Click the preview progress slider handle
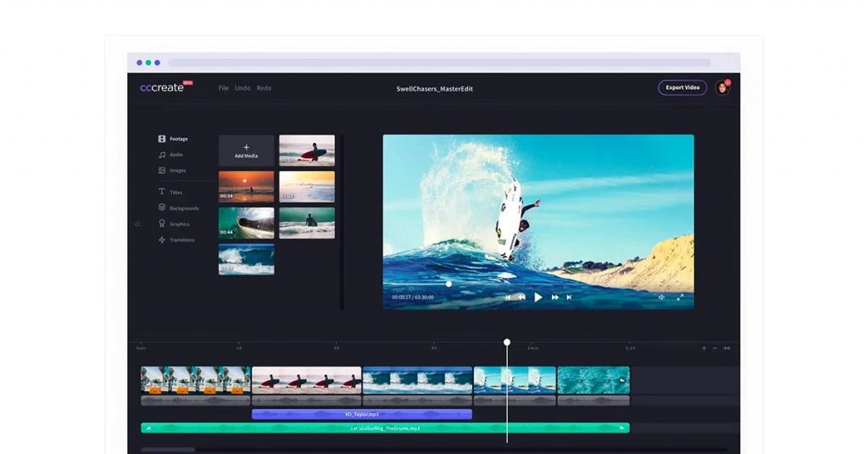This screenshot has height=454, width=868. pos(449,285)
